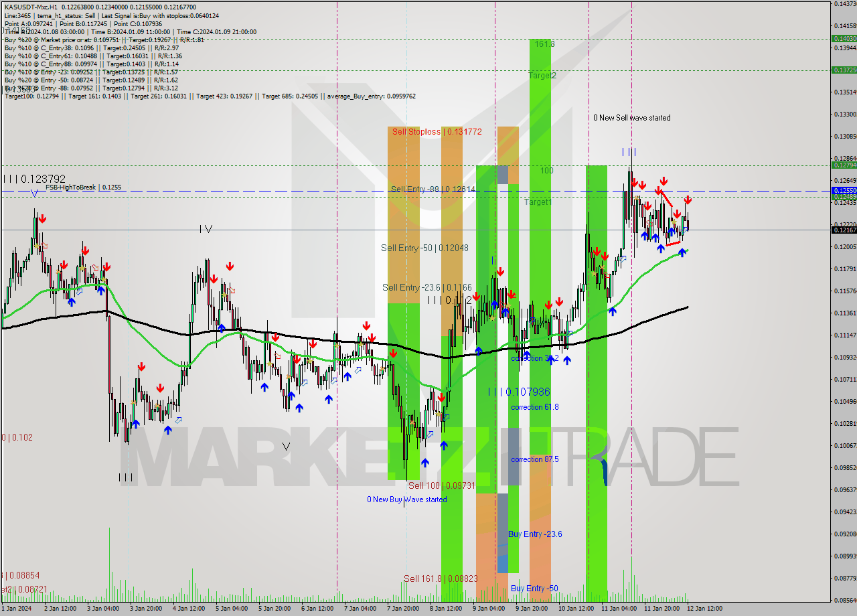
Task: Select the 'I I I 0.107936' wave label
Action: [x=519, y=392]
